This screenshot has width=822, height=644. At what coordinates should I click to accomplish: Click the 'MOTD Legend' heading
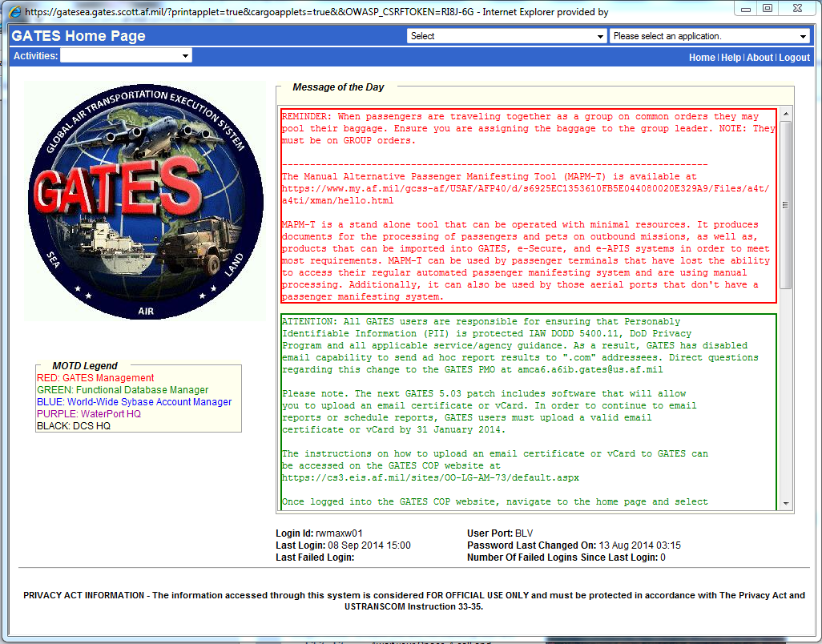85,366
